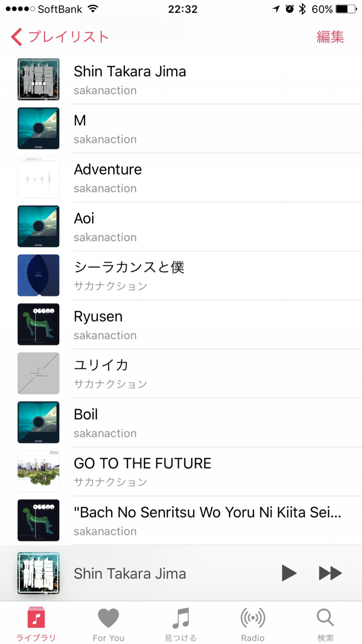Open mini player album art for Shin Takara Jima
This screenshot has height=644, width=362.
click(x=38, y=573)
